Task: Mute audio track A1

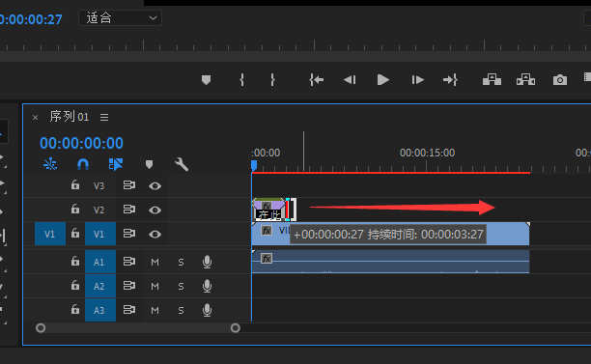Action: point(155,262)
